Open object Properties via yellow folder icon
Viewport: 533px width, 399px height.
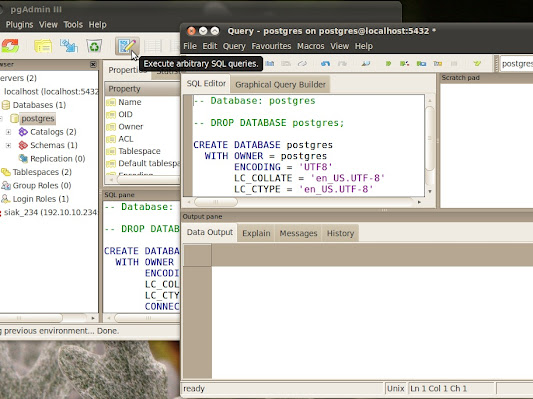43,46
